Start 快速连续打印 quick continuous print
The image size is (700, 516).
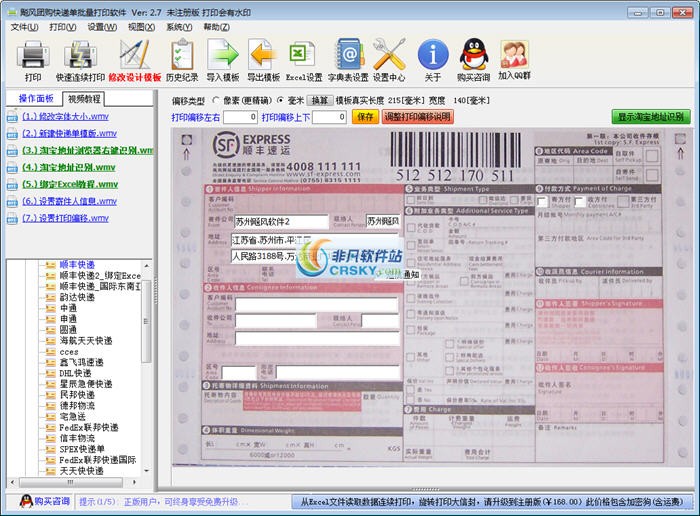80,62
